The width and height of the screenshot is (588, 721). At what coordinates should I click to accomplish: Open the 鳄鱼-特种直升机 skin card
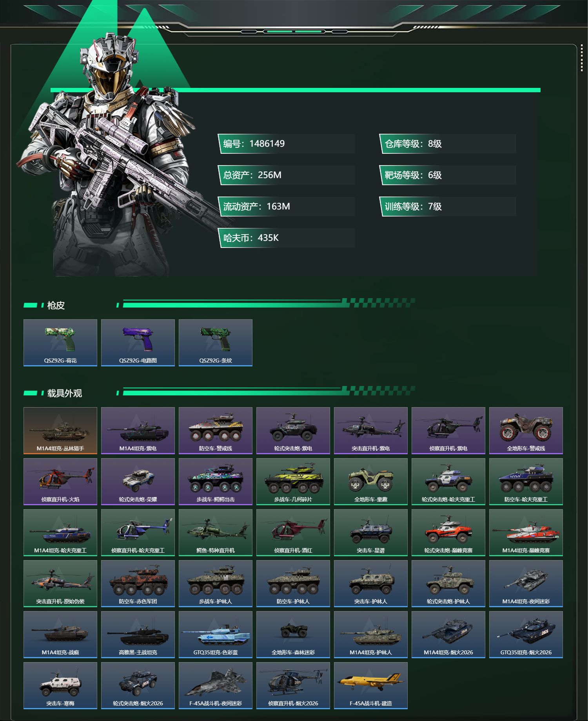pos(216,533)
